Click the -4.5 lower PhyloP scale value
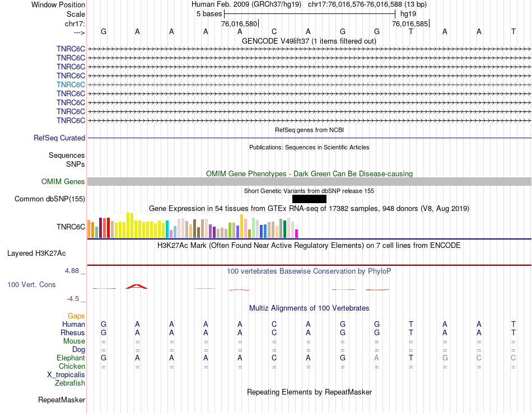Viewport: 532px width, 413px height. pyautogui.click(x=73, y=299)
